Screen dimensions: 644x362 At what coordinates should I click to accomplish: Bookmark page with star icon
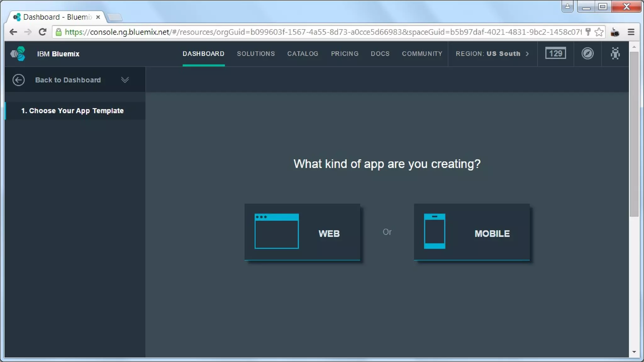(599, 32)
